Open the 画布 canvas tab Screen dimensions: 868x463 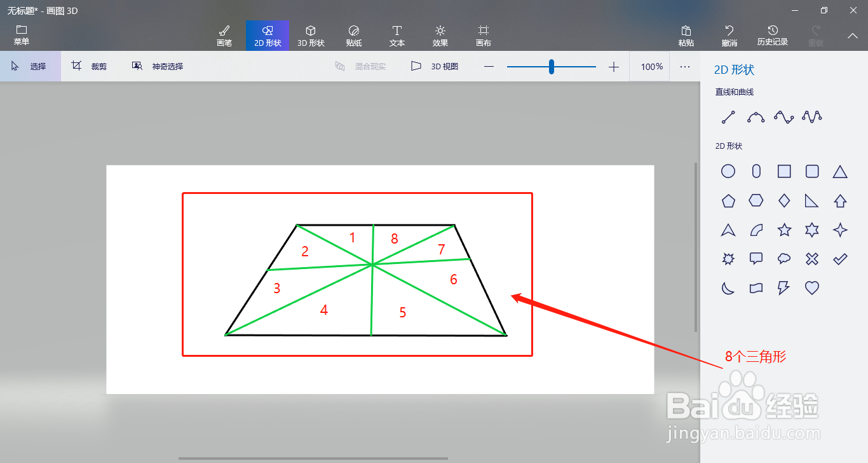484,36
